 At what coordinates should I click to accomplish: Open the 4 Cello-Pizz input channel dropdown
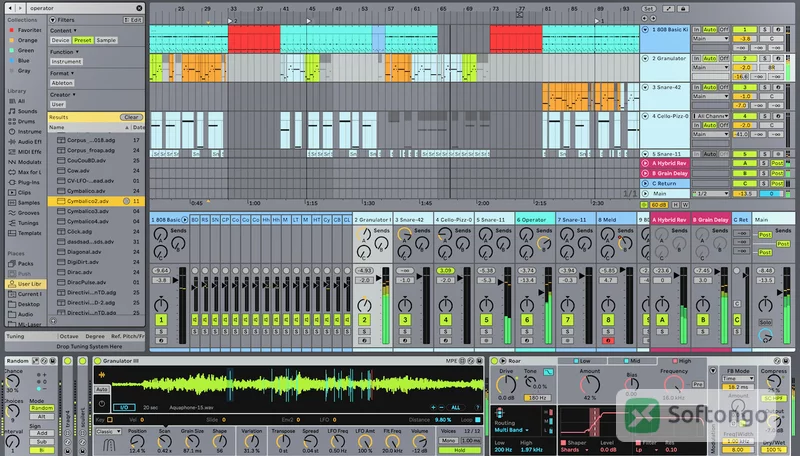[x=711, y=116]
